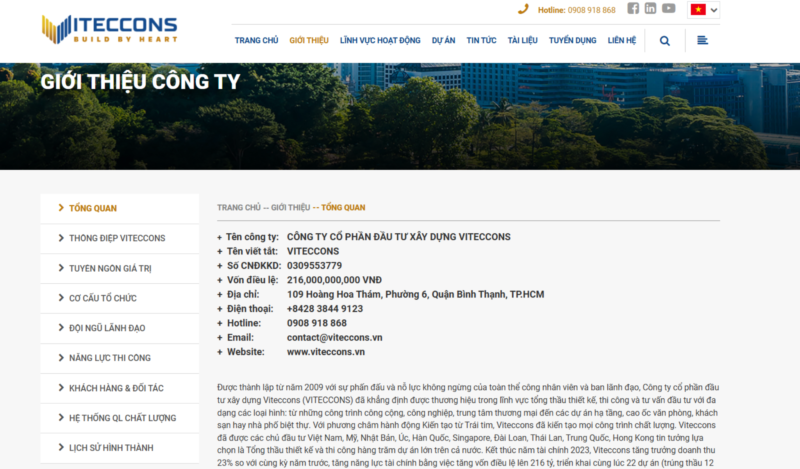Open CƠ CẤU TỔ CHỨC sidebar item
Viewport: 800px width, 469px height.
click(120, 298)
